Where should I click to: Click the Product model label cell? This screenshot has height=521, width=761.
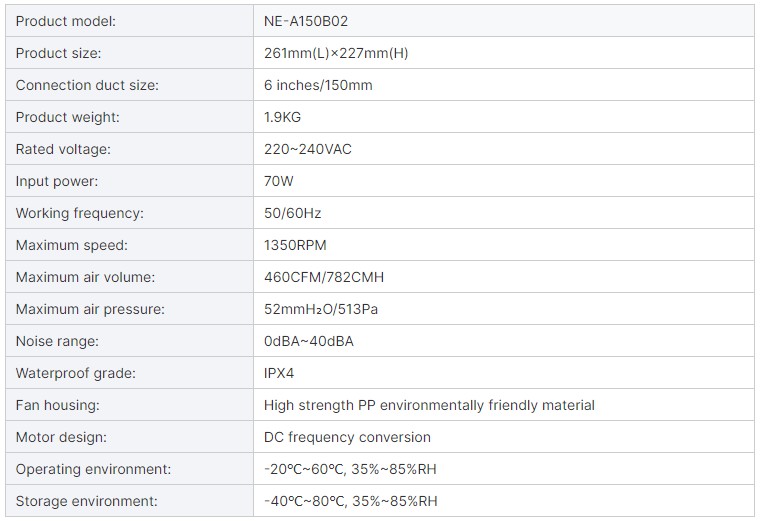(129, 21)
